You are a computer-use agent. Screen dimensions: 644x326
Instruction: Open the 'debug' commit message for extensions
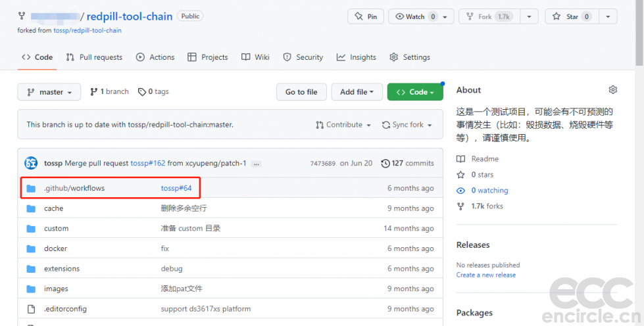[x=172, y=269]
